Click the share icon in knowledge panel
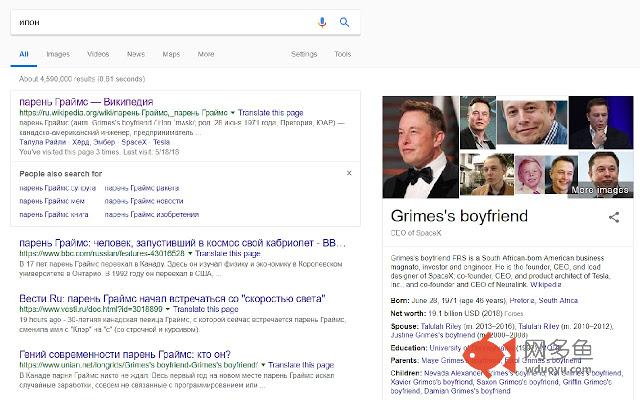 click(x=614, y=217)
